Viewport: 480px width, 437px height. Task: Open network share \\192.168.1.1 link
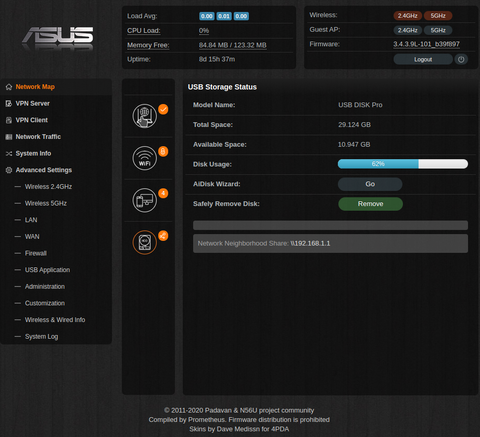pyautogui.click(x=310, y=243)
